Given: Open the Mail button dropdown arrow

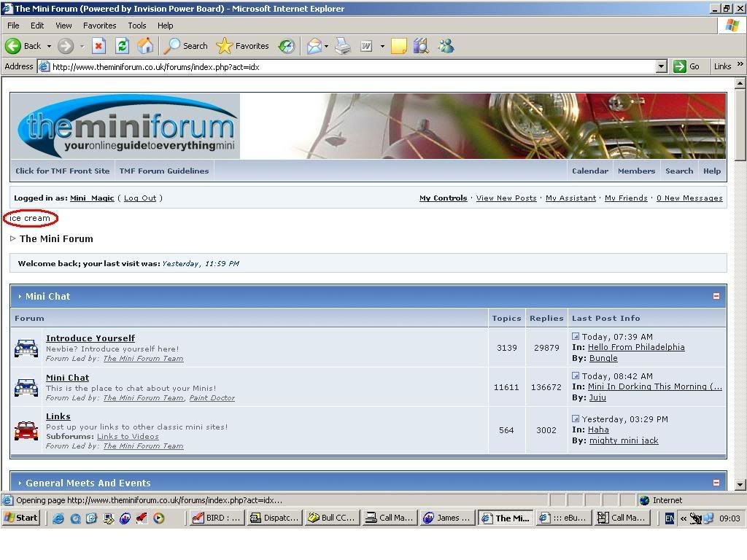Looking at the screenshot, I should 326,46.
